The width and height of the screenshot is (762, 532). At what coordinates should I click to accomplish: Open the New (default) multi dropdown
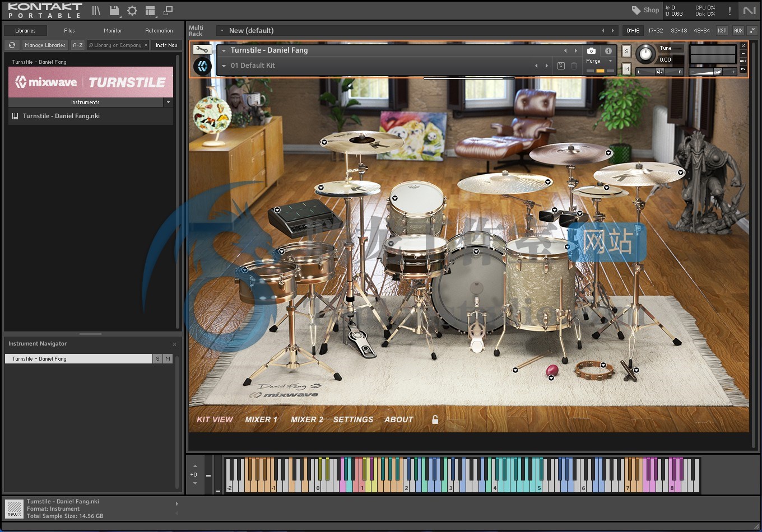(x=222, y=31)
